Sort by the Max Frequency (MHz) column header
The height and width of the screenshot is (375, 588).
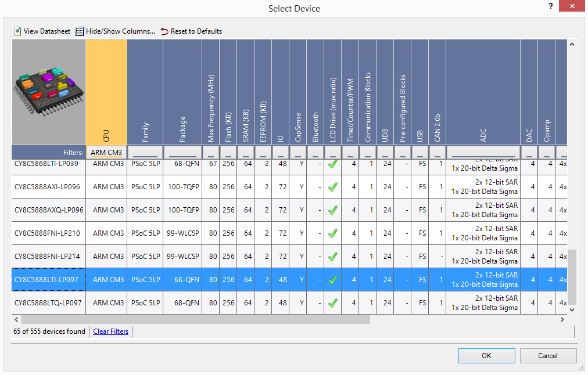click(x=211, y=93)
